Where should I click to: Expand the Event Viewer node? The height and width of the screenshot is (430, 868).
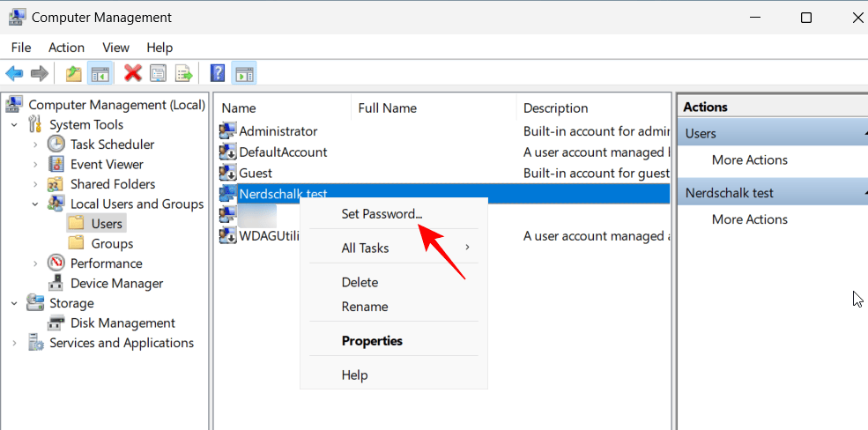pos(35,165)
